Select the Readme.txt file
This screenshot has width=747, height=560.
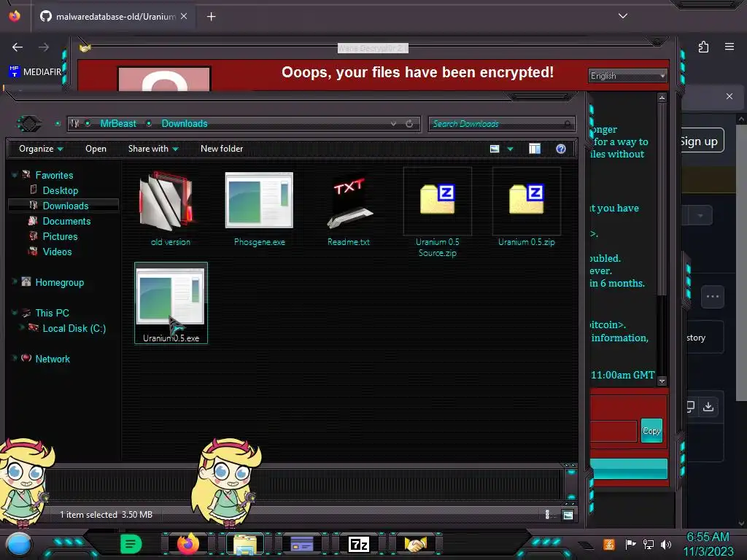coord(349,209)
